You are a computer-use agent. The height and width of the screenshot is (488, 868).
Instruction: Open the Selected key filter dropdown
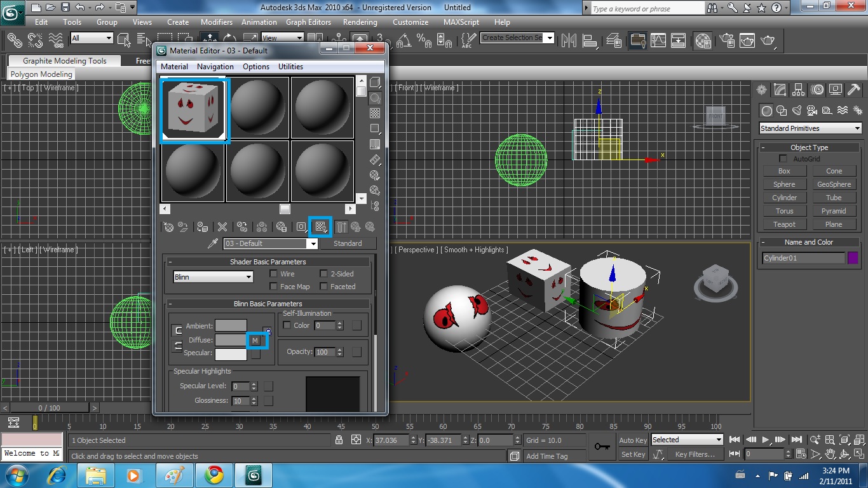(687, 440)
